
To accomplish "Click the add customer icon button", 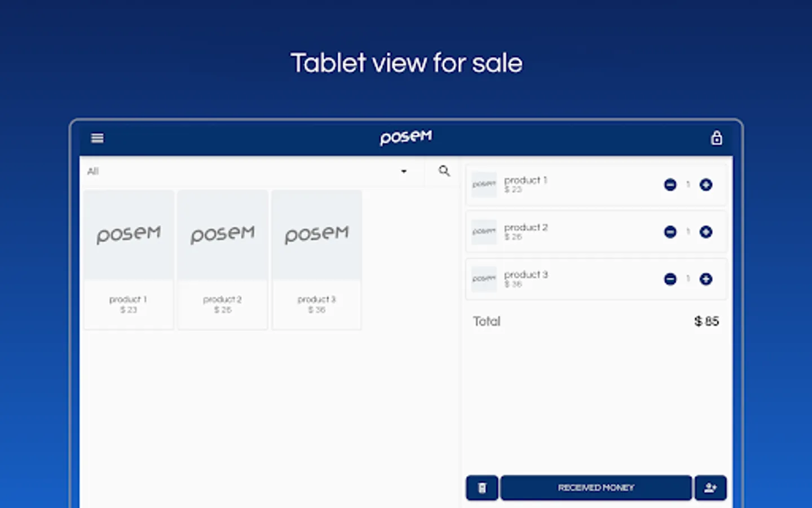I will [710, 488].
